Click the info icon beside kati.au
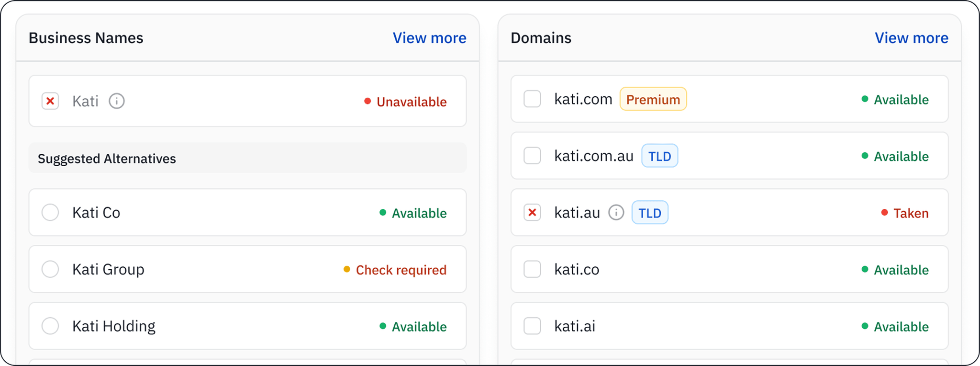The width and height of the screenshot is (980, 366). 616,212
